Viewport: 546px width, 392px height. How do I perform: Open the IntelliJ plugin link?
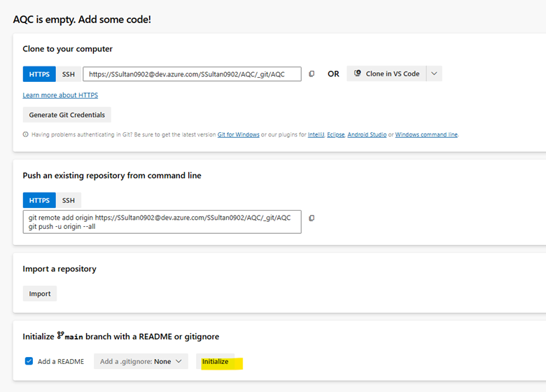tap(316, 134)
